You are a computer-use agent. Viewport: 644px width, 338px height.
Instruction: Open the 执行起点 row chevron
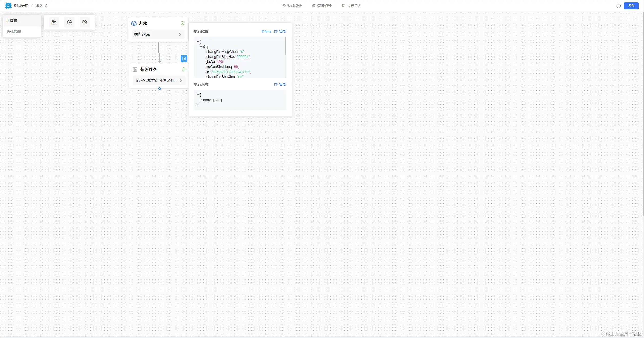tap(180, 34)
